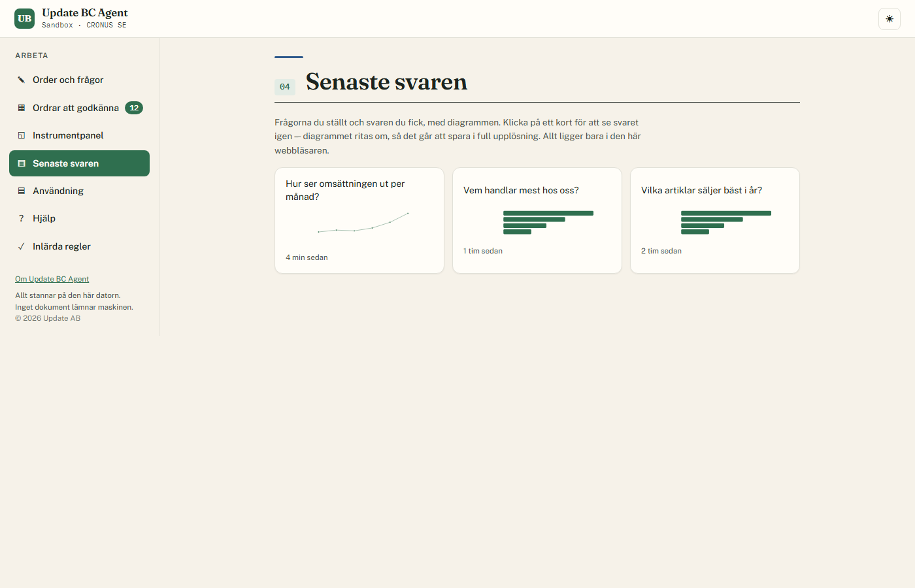Click the '4 min sedan' timestamp
The width and height of the screenshot is (915, 588).
[307, 257]
